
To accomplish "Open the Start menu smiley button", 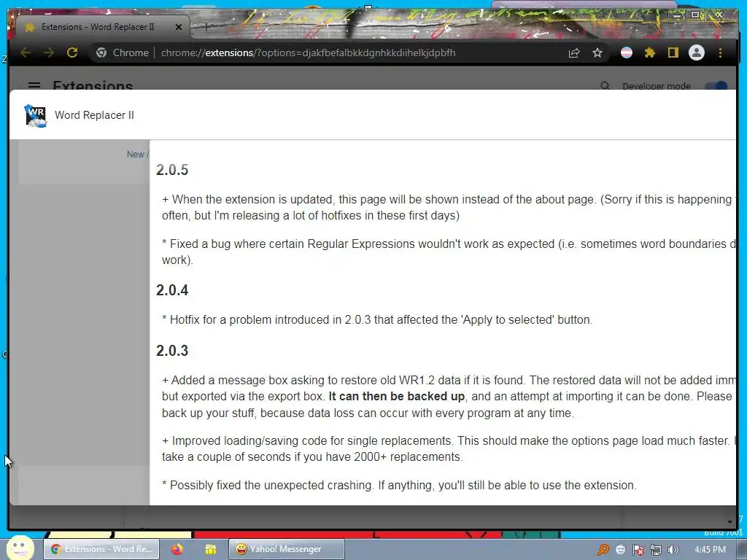I will 20,548.
